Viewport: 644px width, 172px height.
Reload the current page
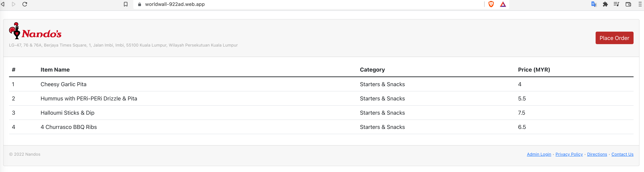click(x=25, y=4)
